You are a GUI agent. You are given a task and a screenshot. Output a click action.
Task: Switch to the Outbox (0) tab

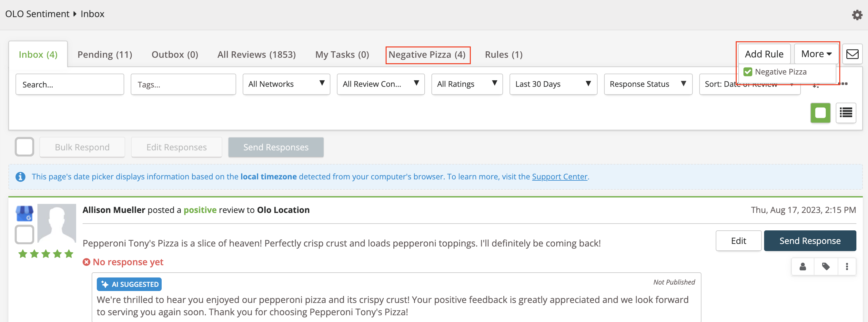point(175,54)
